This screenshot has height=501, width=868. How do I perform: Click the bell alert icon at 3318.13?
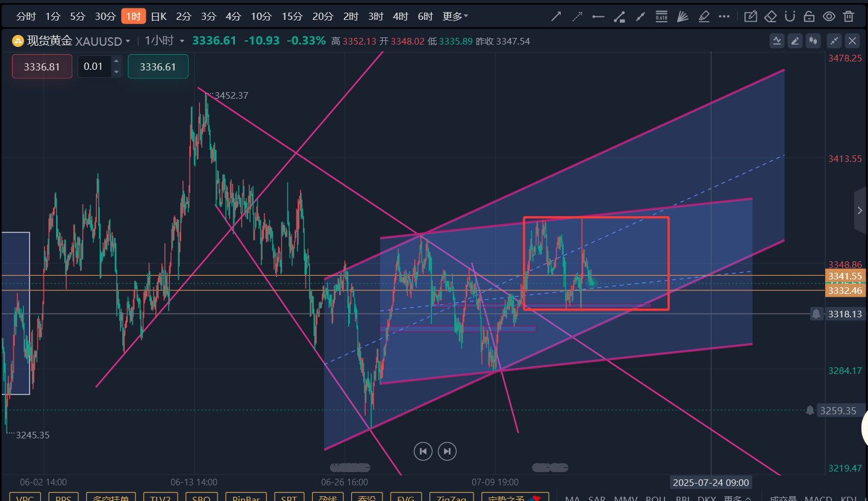tap(816, 314)
